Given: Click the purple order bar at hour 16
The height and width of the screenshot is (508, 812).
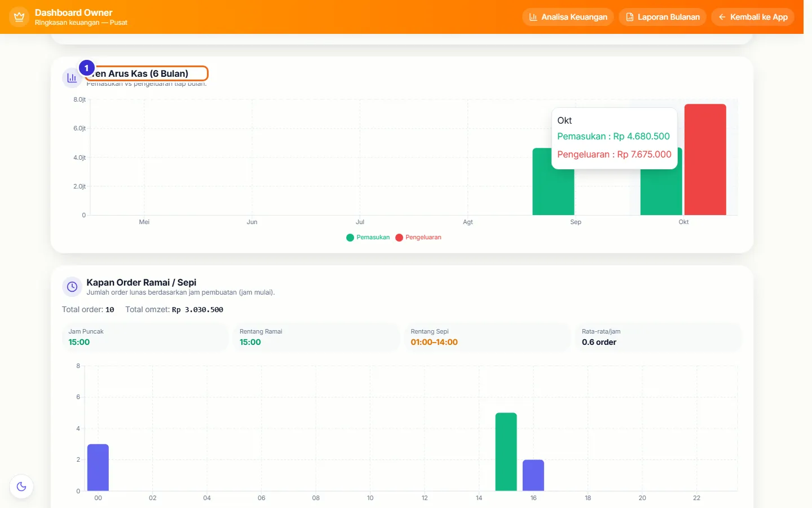Looking at the screenshot, I should click(533, 475).
